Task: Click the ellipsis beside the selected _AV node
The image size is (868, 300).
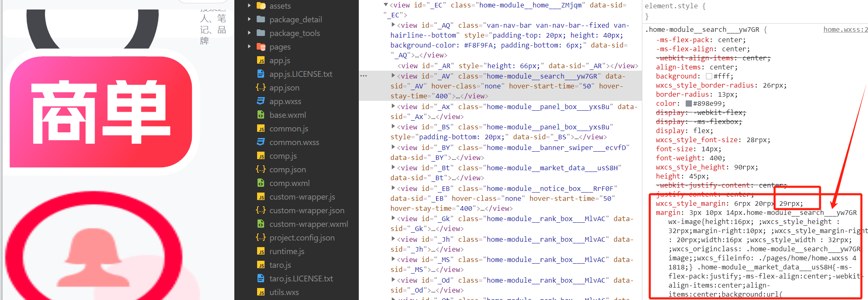Action: click(x=364, y=76)
